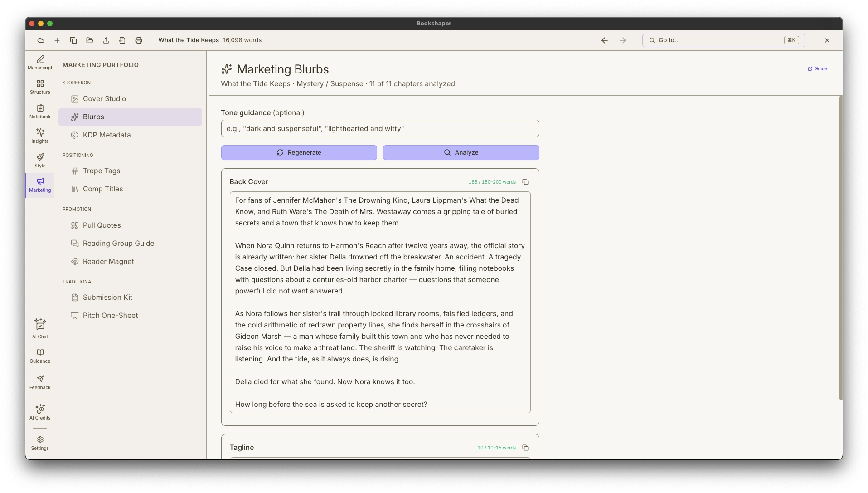Open Cover Studio
This screenshot has height=493, width=868.
[x=130, y=99]
